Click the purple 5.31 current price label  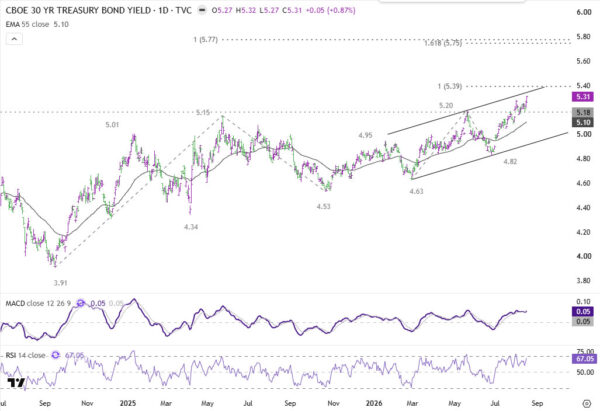(583, 97)
